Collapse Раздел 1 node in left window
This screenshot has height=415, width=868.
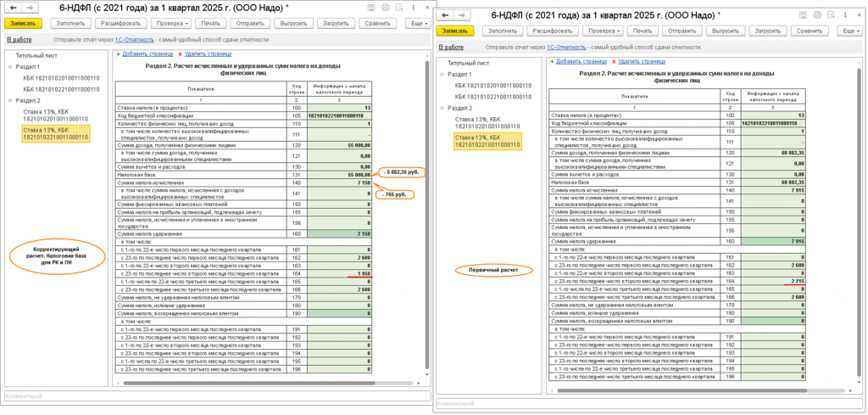(10, 66)
